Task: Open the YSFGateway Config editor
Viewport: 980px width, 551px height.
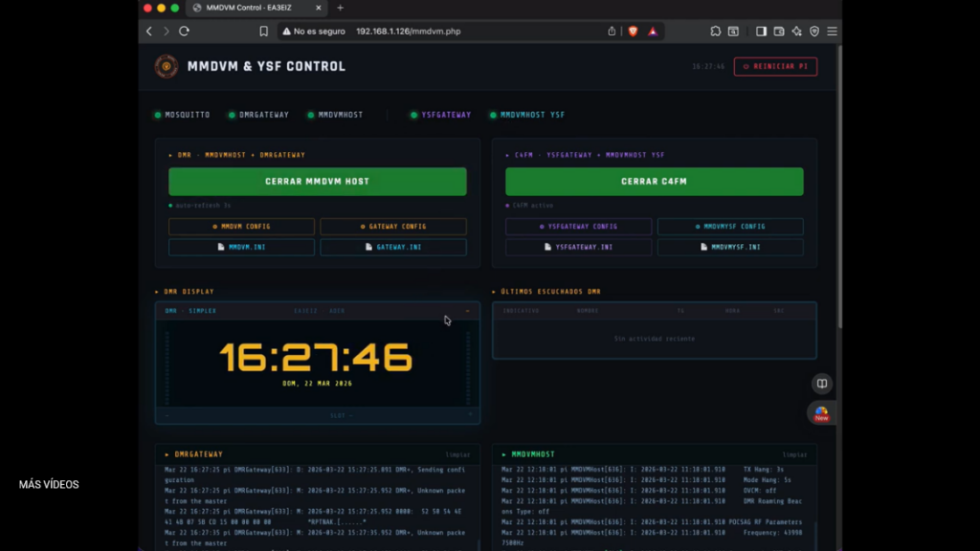Action: coord(578,227)
